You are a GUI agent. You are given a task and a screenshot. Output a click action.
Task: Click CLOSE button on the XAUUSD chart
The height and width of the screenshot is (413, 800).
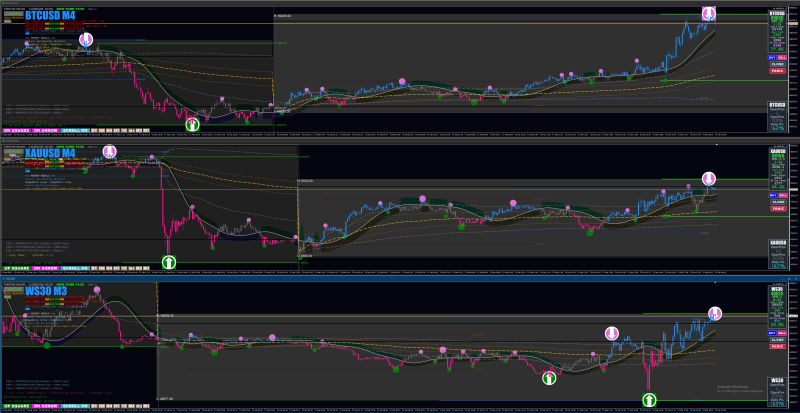pyautogui.click(x=778, y=202)
